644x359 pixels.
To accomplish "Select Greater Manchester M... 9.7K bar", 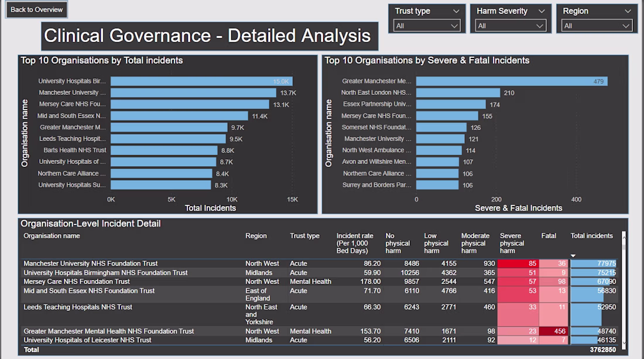I will click(169, 127).
